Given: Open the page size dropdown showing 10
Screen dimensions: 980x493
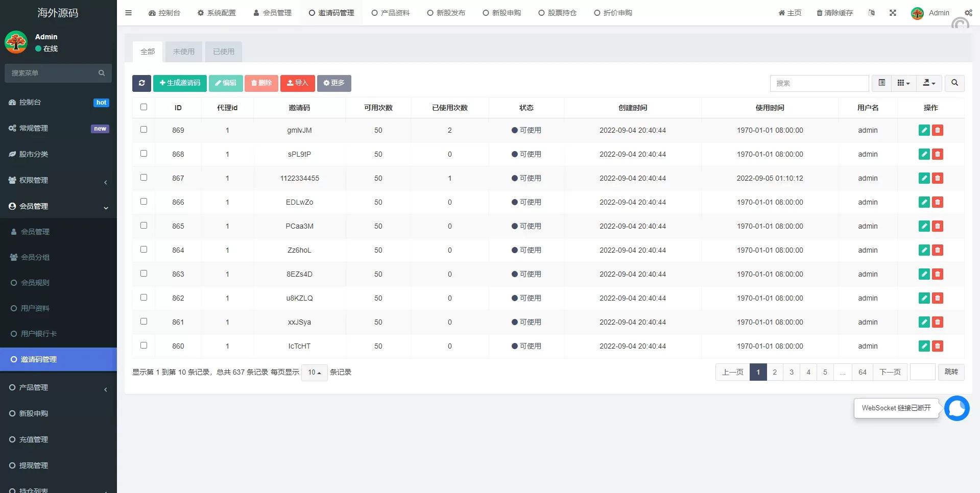Looking at the screenshot, I should [x=314, y=373].
